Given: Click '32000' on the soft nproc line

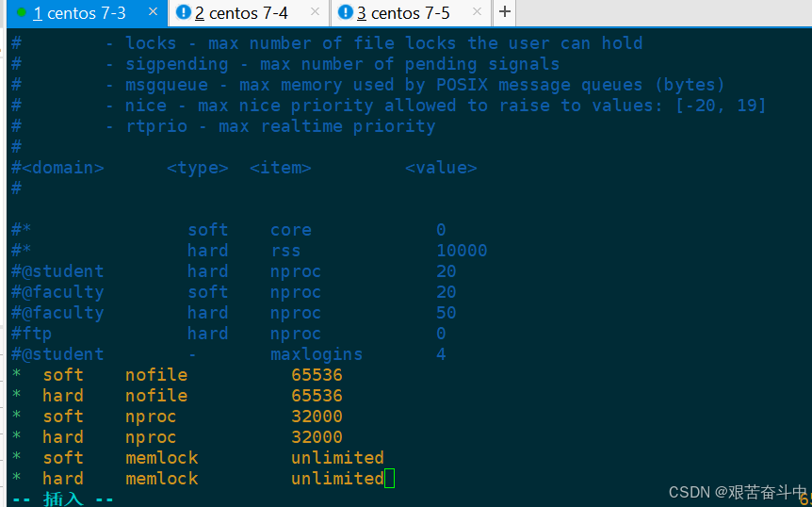Looking at the screenshot, I should (317, 417).
